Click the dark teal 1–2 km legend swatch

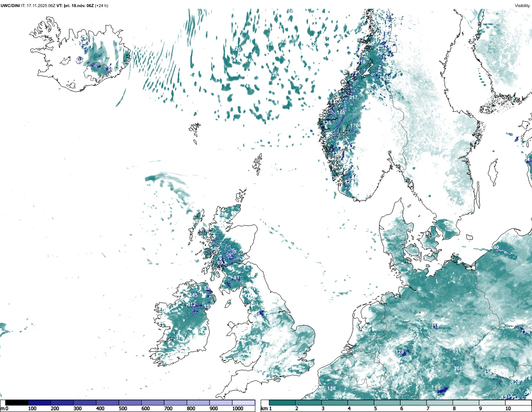282,402
